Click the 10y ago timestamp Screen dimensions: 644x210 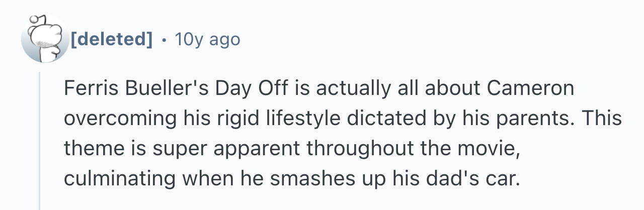tap(207, 39)
